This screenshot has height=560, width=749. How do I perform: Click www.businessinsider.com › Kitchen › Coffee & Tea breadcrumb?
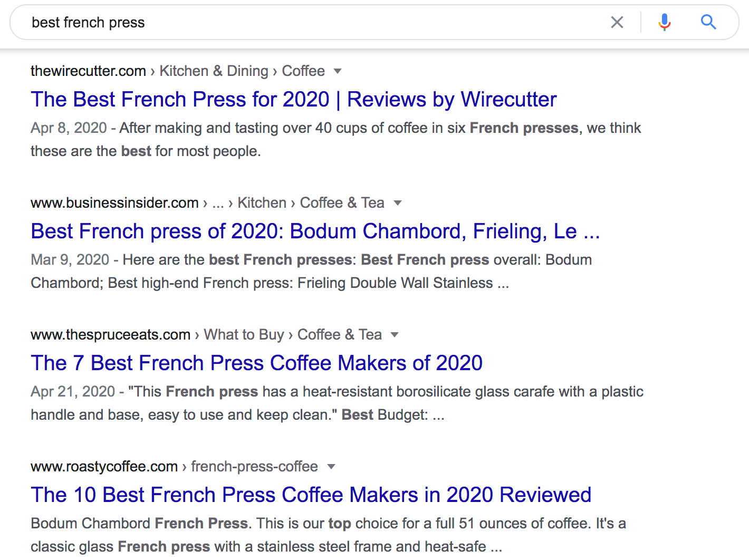click(x=208, y=202)
